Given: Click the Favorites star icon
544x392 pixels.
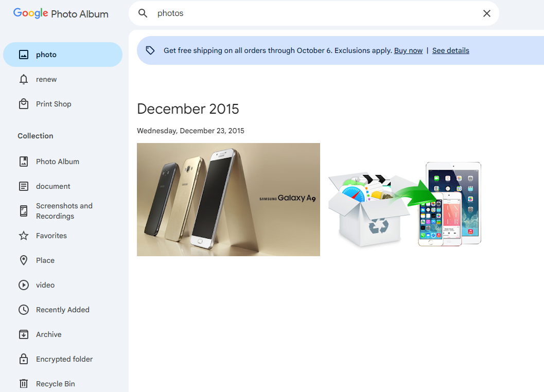Looking at the screenshot, I should click(24, 236).
